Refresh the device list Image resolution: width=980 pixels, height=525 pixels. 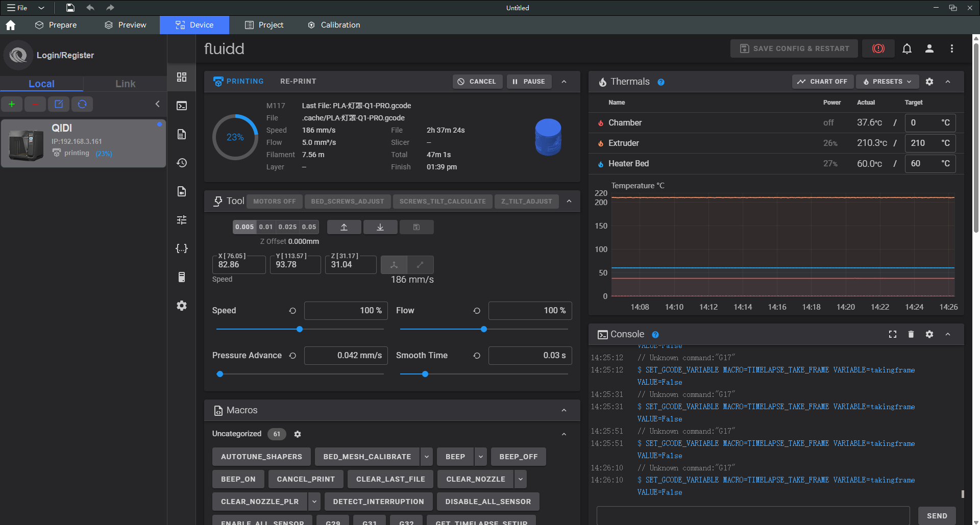82,104
